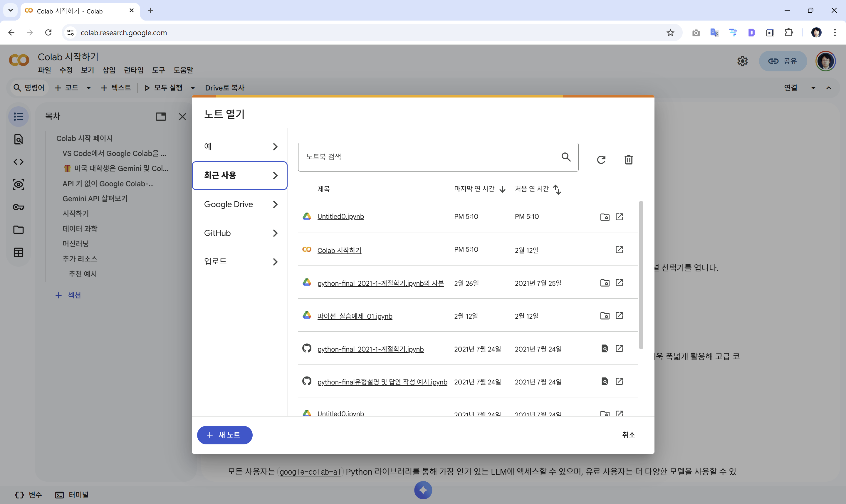Click the trash icon beside search box
Image resolution: width=846 pixels, height=504 pixels.
[x=629, y=159]
